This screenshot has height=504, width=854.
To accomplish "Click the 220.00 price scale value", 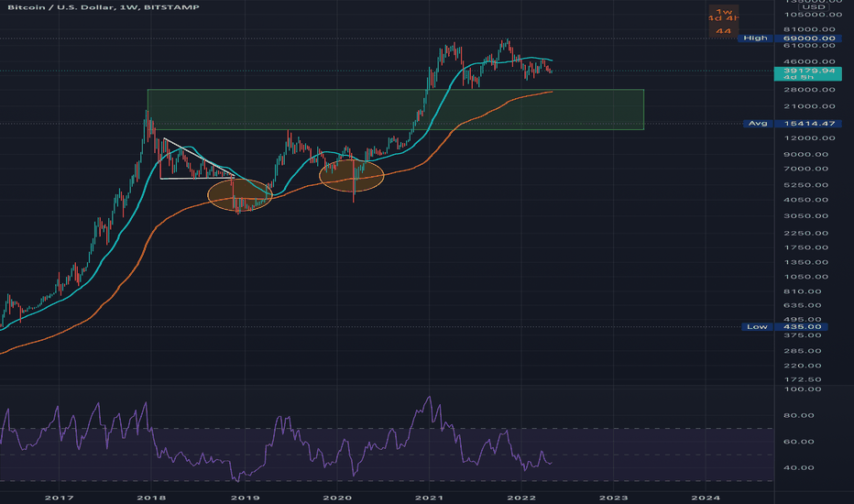I will (803, 366).
